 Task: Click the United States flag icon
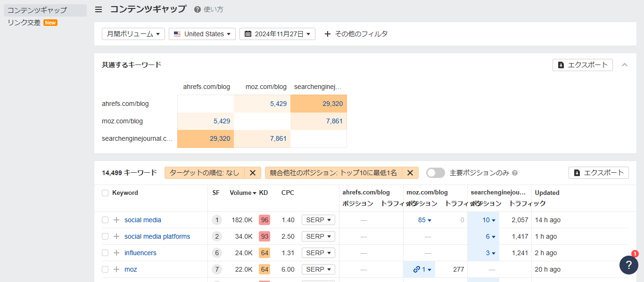pos(177,33)
